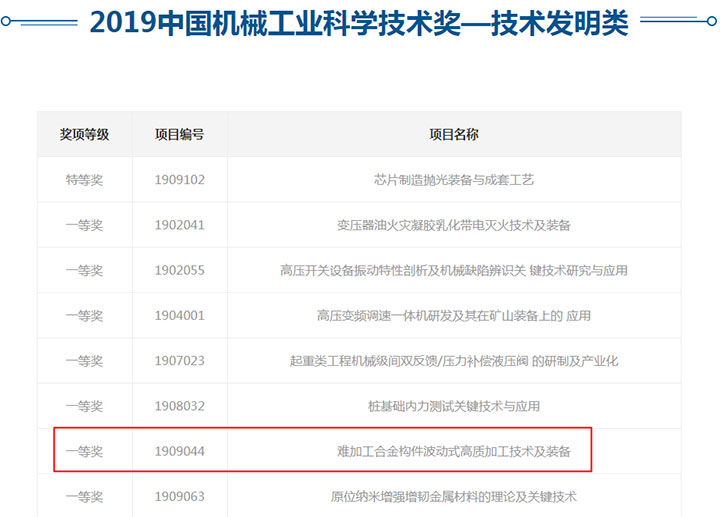Select project number 1904001
Viewport: 720px width, 517px height.
pyautogui.click(x=180, y=316)
